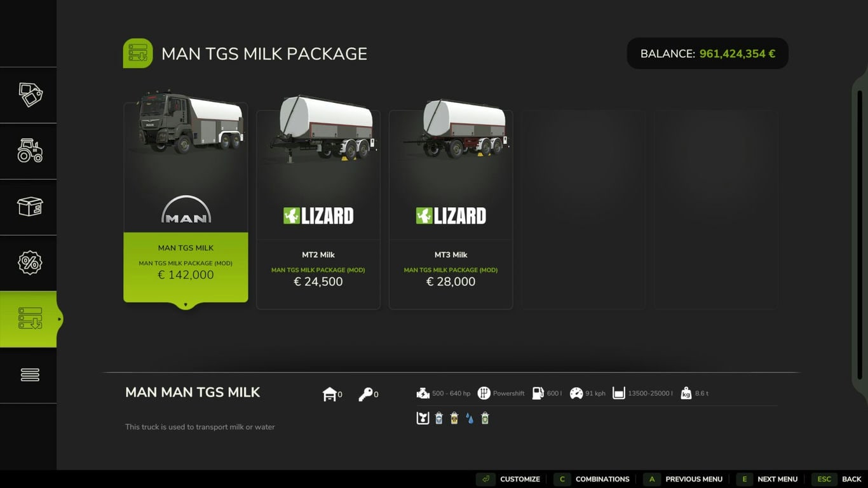
Task: Click the owned house icon counter
Action: point(332,394)
